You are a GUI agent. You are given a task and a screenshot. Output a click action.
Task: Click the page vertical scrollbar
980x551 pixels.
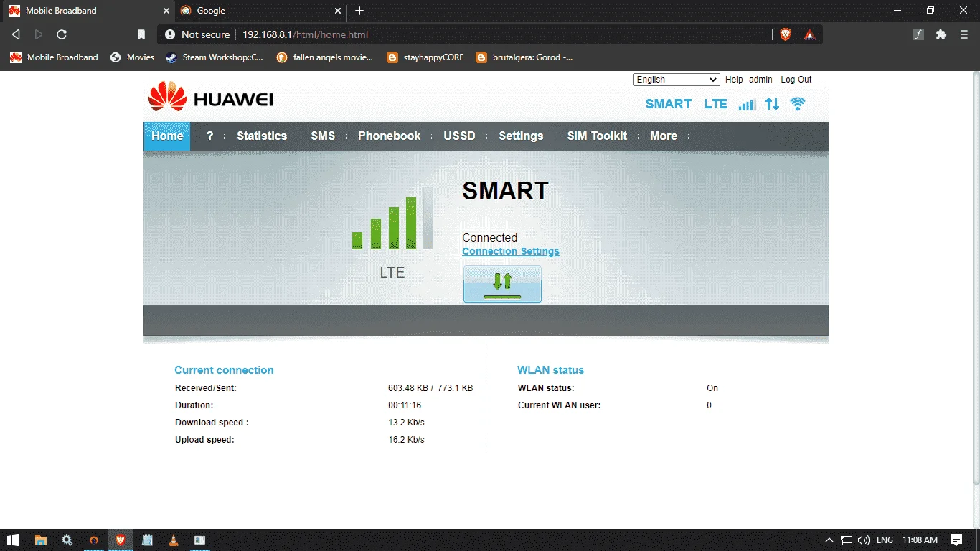[x=976, y=278]
